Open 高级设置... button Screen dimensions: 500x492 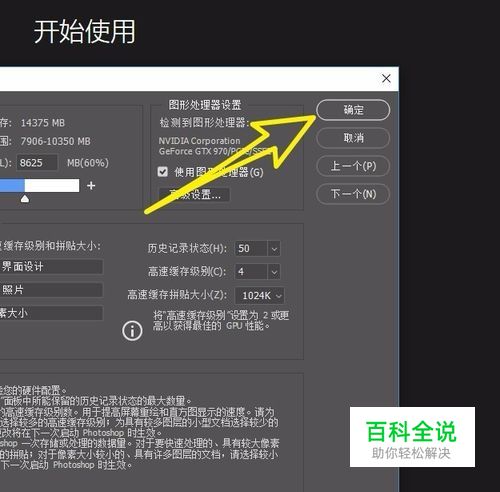click(194, 194)
